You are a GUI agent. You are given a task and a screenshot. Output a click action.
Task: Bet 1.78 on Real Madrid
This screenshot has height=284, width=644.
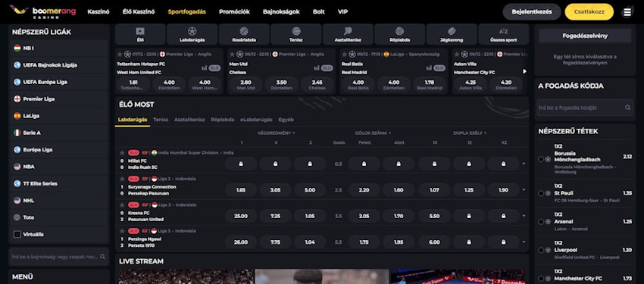(429, 85)
